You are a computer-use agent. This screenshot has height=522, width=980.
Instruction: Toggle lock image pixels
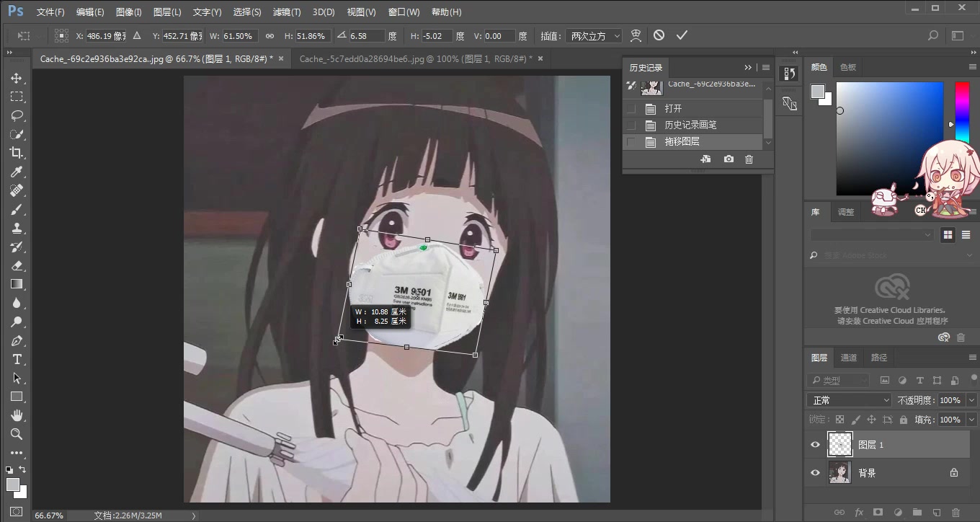[x=855, y=419]
